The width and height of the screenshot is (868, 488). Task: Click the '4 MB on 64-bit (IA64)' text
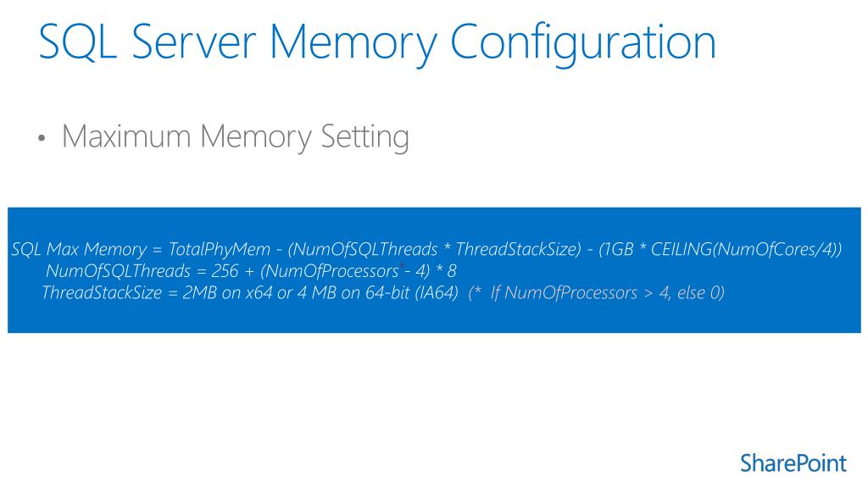[377, 292]
